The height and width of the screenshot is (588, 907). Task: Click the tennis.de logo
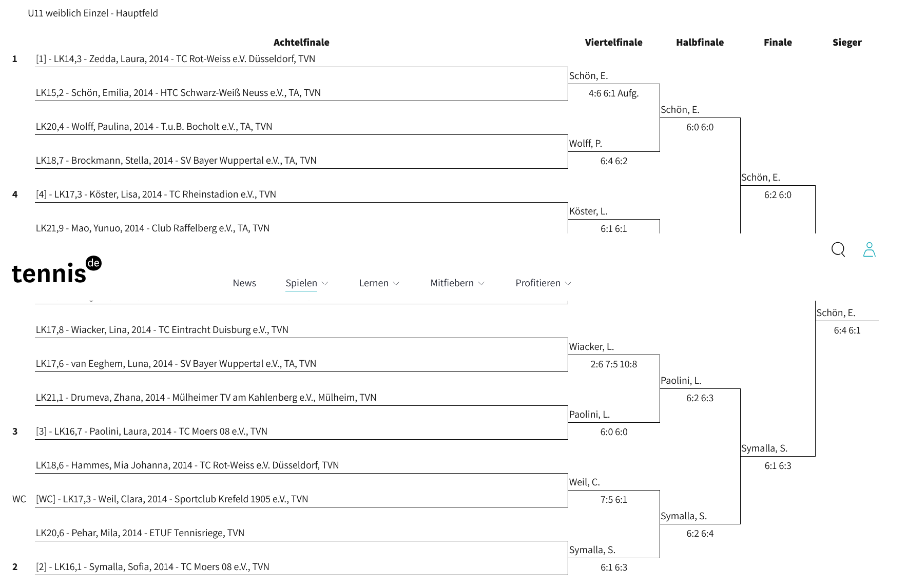point(56,270)
